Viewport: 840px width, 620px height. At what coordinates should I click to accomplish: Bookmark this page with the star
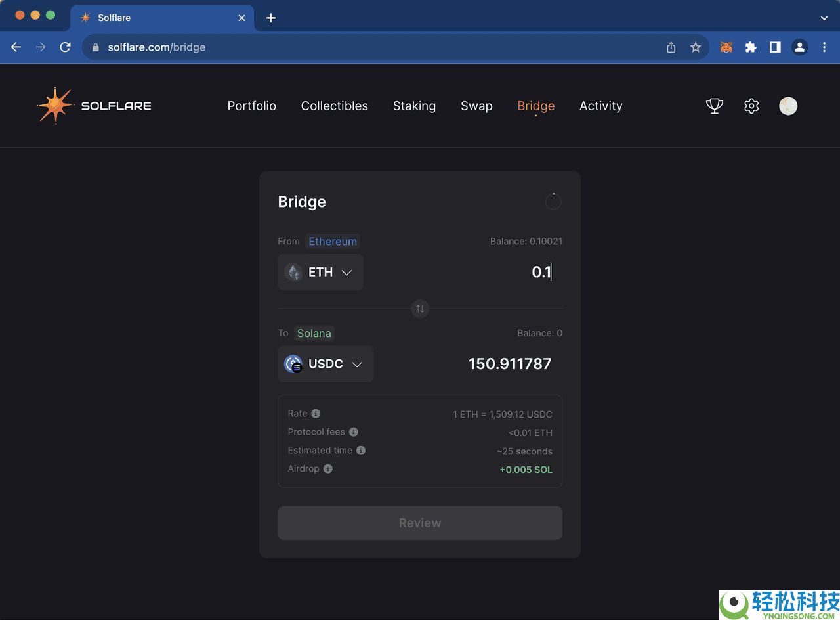(x=696, y=47)
